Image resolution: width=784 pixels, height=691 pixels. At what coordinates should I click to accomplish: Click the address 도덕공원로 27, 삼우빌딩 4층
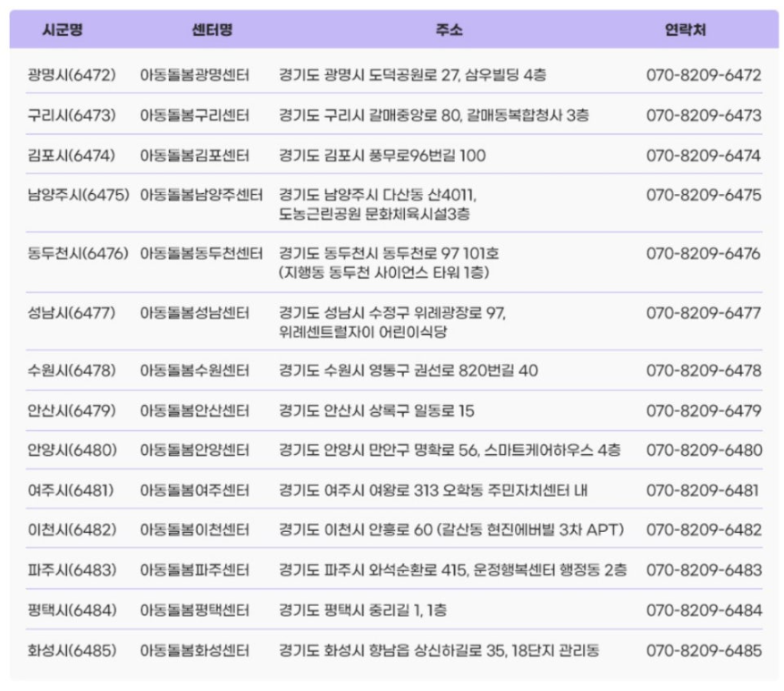pos(457,75)
